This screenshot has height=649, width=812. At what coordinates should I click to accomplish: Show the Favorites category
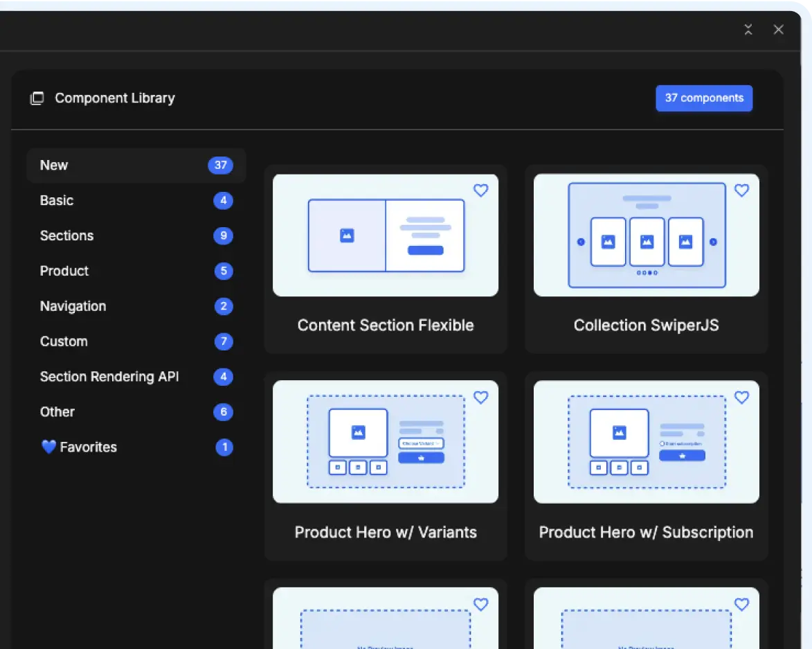136,447
